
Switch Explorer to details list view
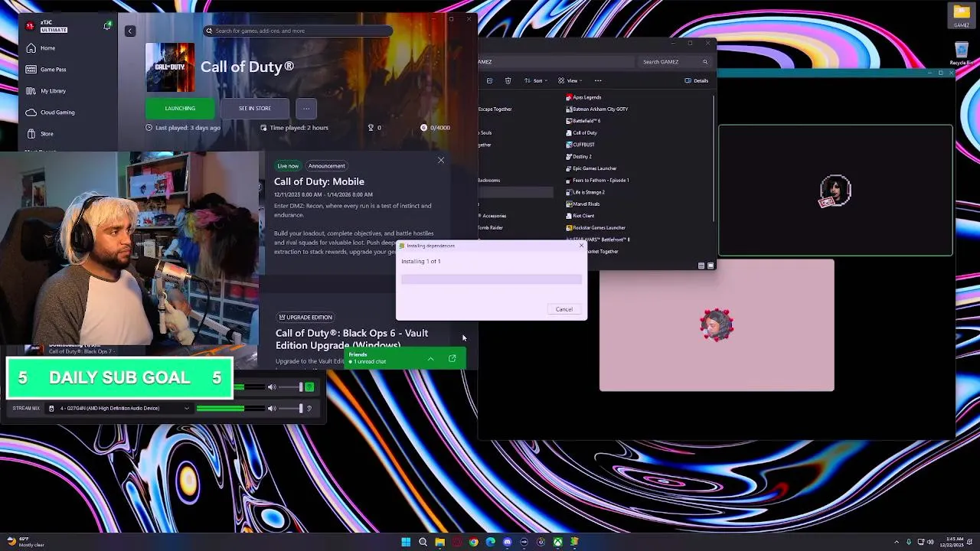coord(701,266)
